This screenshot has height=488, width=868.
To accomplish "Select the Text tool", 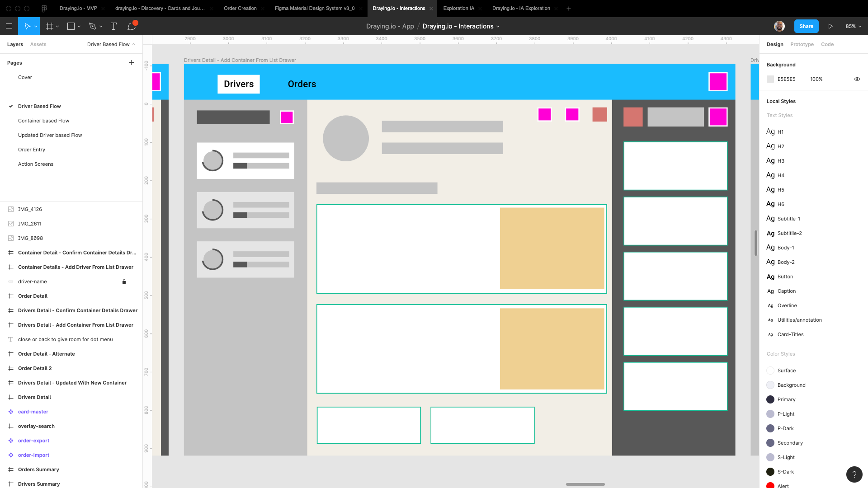I will coord(113,26).
